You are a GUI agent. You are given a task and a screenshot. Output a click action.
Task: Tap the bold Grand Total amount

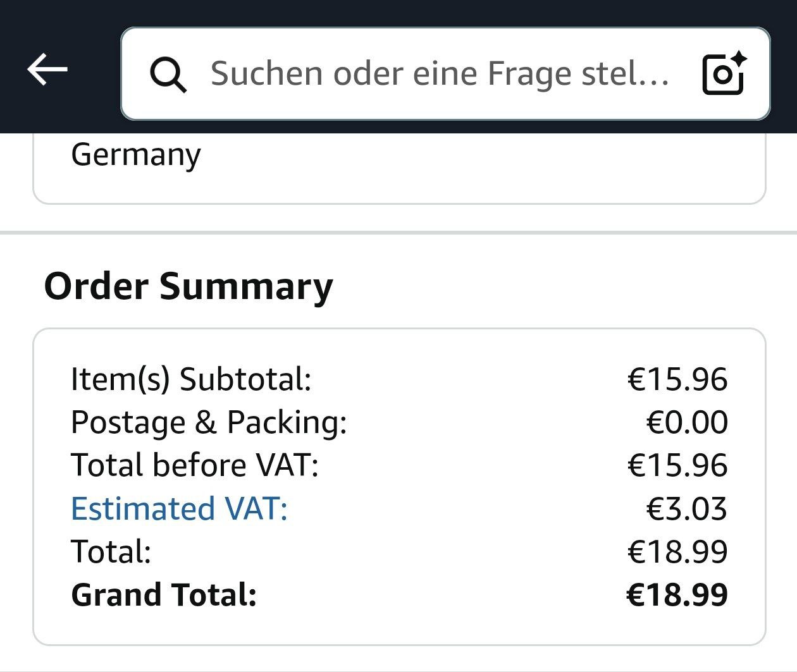tap(677, 595)
